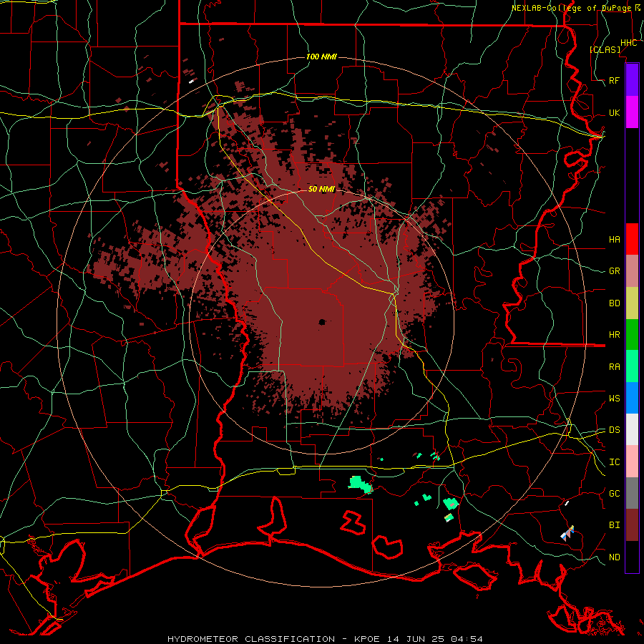Click the 'WS' legend label
644x644 pixels.
[614, 398]
